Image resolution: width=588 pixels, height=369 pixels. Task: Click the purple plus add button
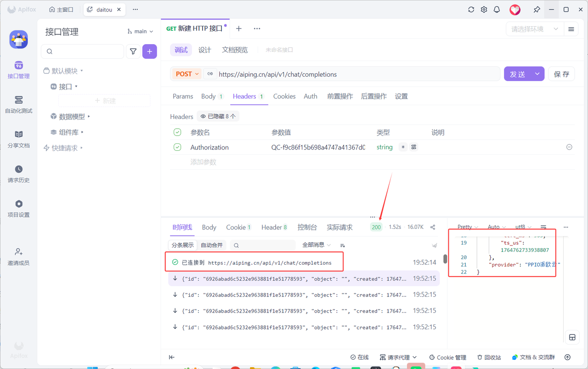(x=150, y=51)
